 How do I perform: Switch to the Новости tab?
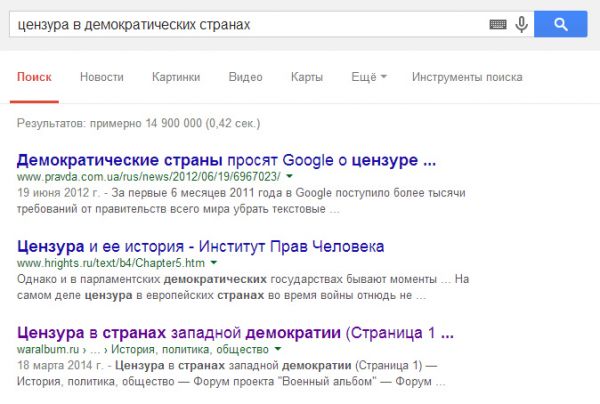[x=102, y=77]
